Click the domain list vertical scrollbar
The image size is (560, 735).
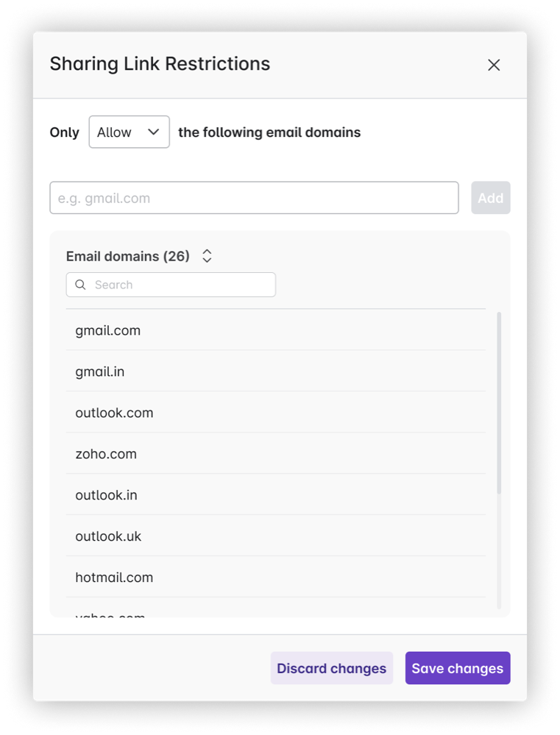tap(499, 405)
